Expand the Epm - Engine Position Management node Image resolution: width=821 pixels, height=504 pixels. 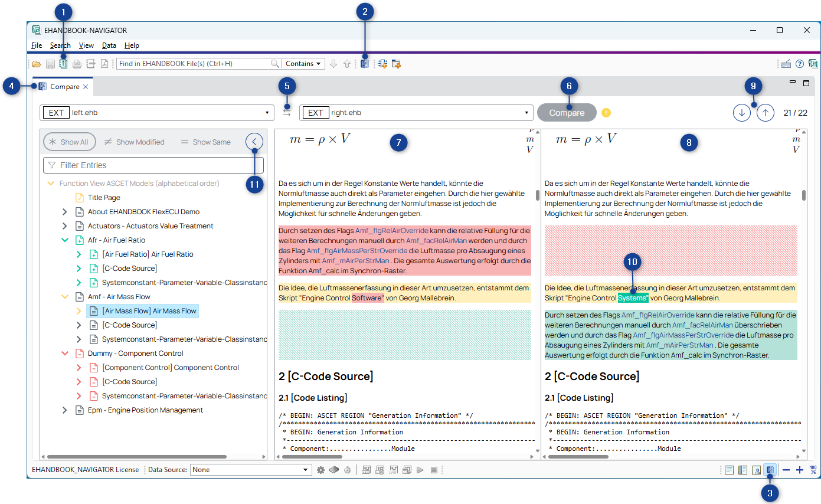(65, 410)
